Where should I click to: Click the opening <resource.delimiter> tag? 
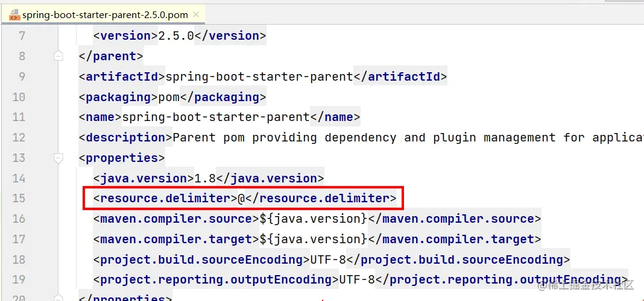point(165,199)
